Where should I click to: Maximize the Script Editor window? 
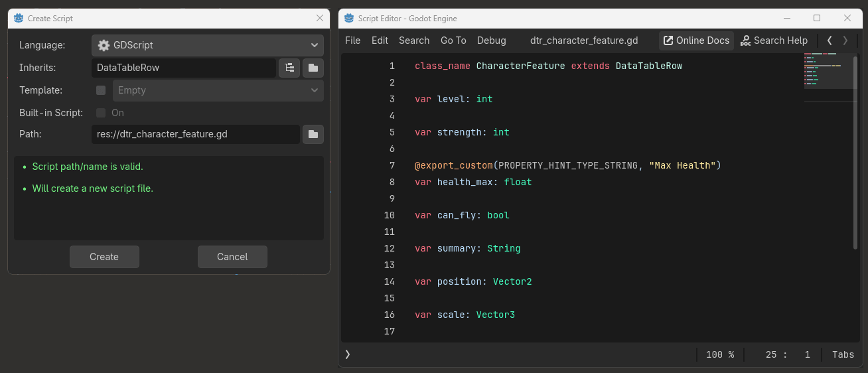(x=817, y=18)
